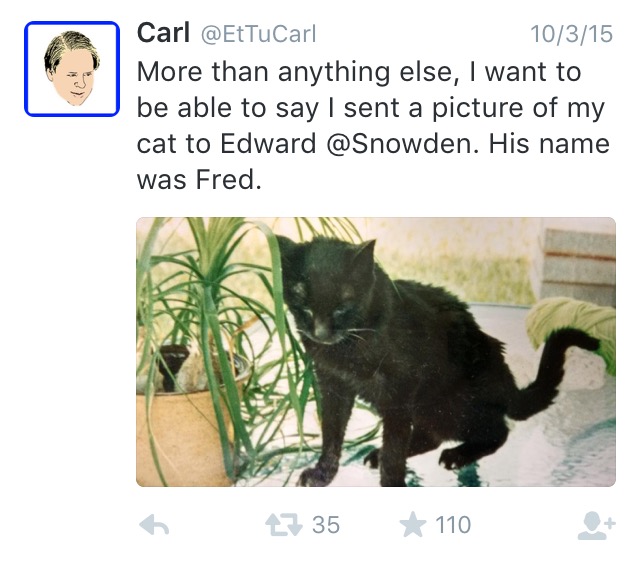The width and height of the screenshot is (640, 562).
Task: Reply to Carl's tweet
Action: click(153, 525)
